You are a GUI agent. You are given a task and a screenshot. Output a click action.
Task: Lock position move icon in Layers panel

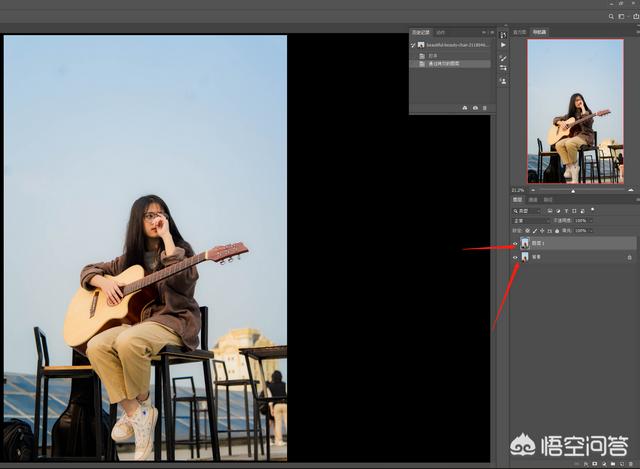click(x=542, y=231)
